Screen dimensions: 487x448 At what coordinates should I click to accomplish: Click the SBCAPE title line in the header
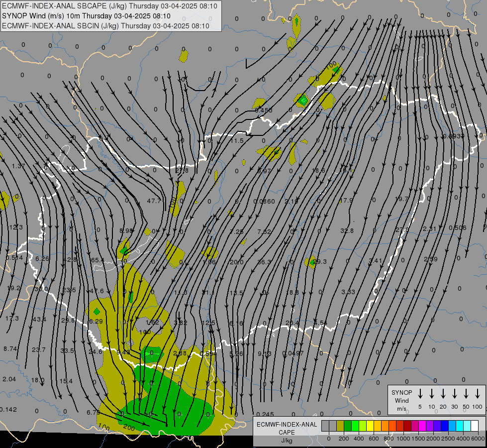coord(109,6)
